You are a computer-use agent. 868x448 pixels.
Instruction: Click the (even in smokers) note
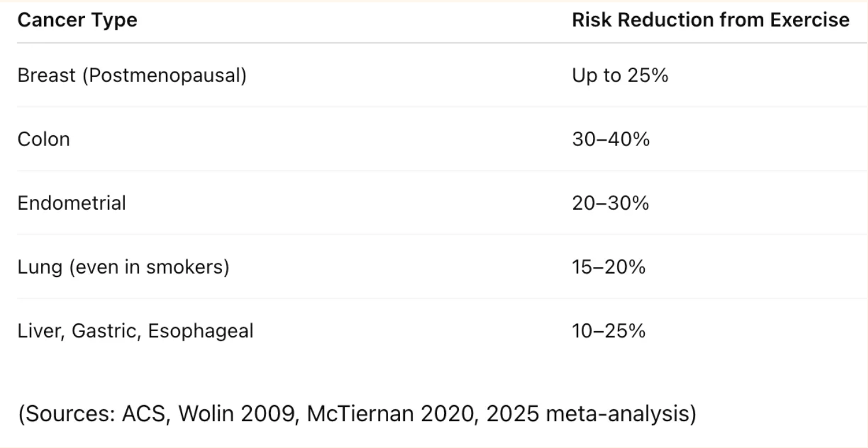[149, 267]
